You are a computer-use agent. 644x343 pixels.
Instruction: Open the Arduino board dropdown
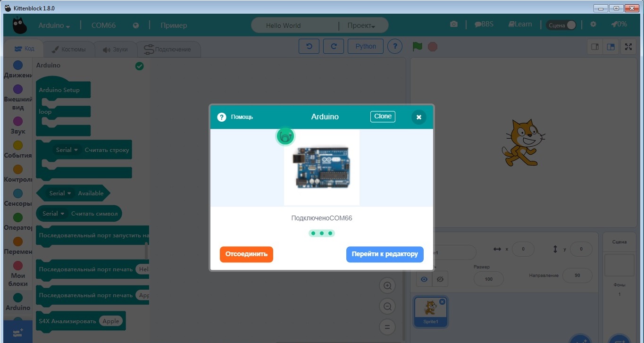(x=54, y=25)
